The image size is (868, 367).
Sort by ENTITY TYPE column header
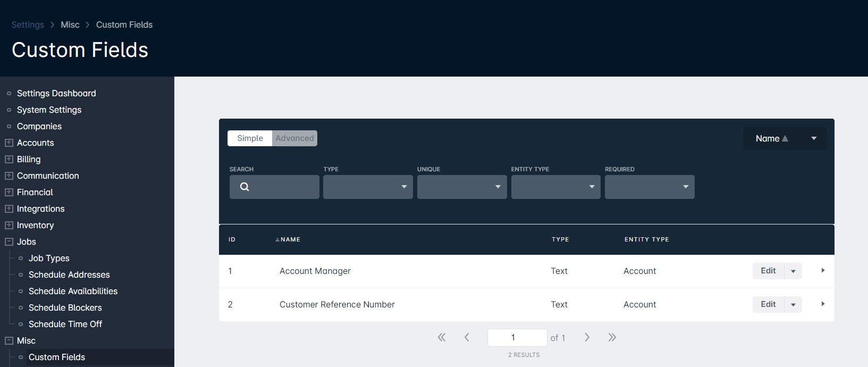coord(646,239)
